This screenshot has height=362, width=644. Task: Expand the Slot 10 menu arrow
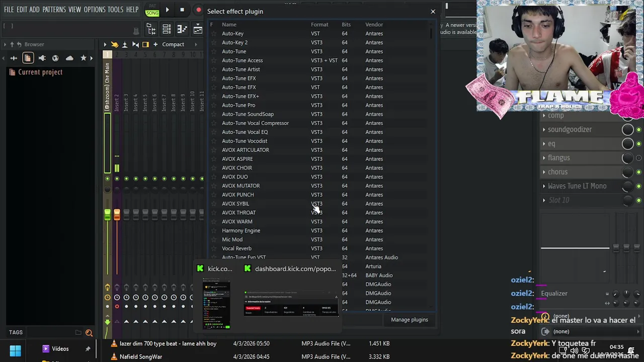(544, 200)
